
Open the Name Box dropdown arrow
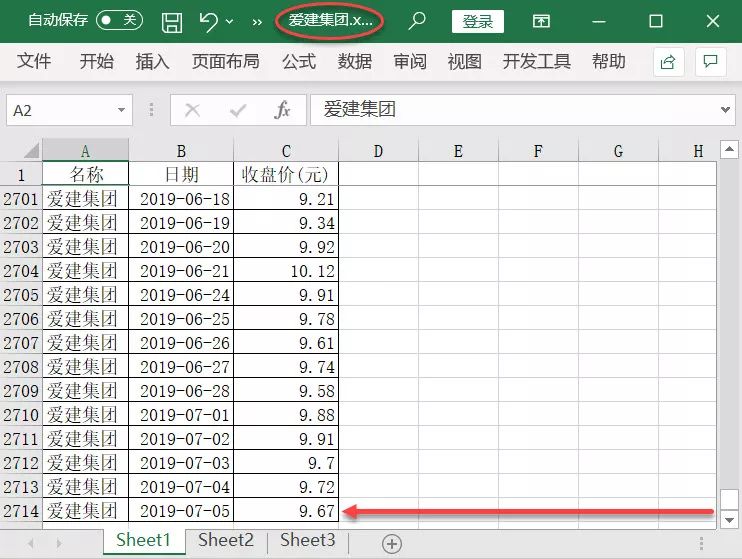coord(122,110)
